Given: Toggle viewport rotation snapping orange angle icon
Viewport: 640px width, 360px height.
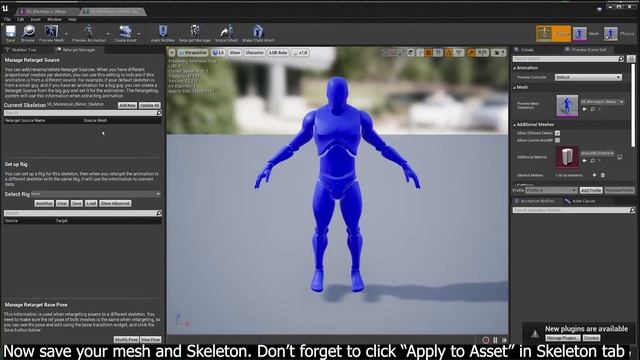Looking at the screenshot, I should pos(449,53).
